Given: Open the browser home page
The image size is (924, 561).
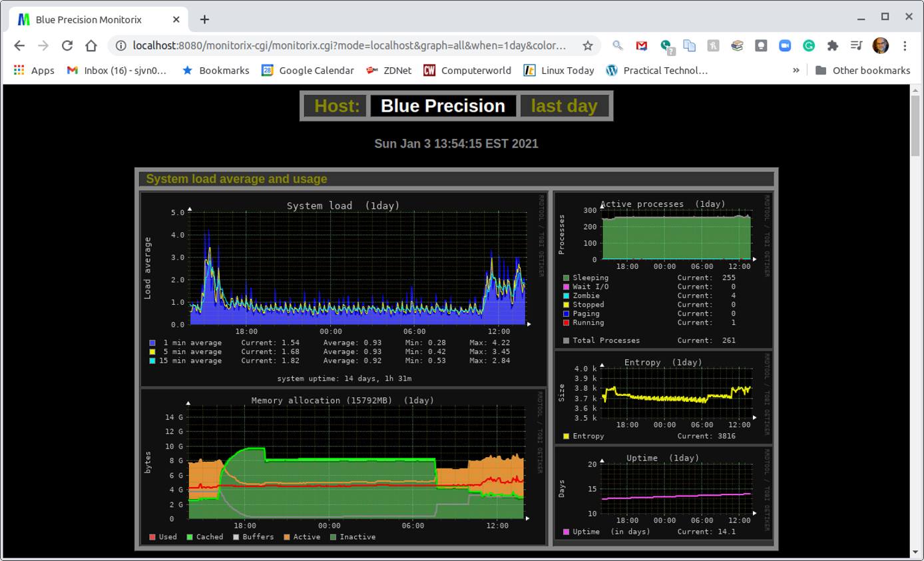Looking at the screenshot, I should tap(91, 46).
